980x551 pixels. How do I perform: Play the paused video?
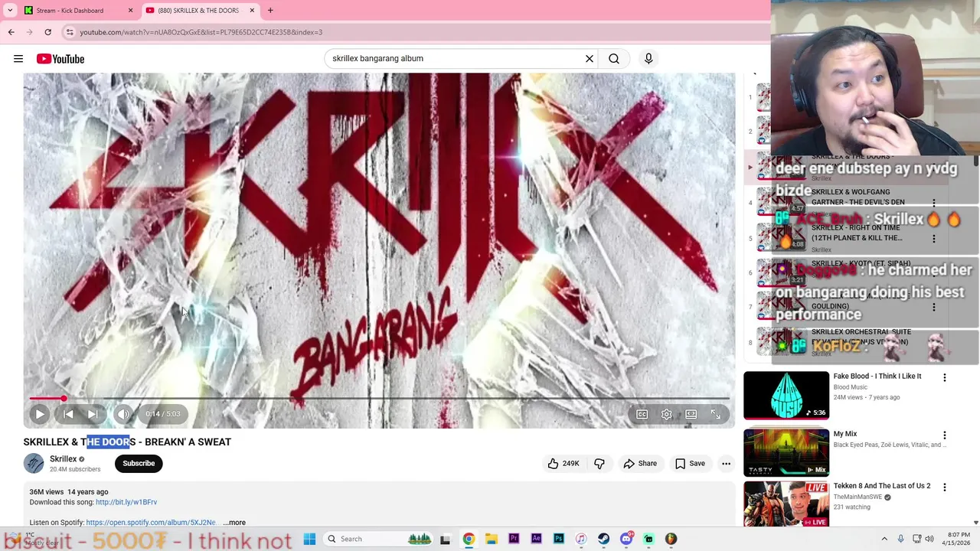coord(40,414)
